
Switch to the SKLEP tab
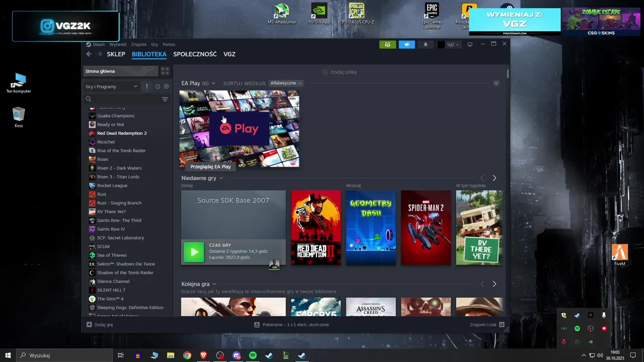coord(116,54)
